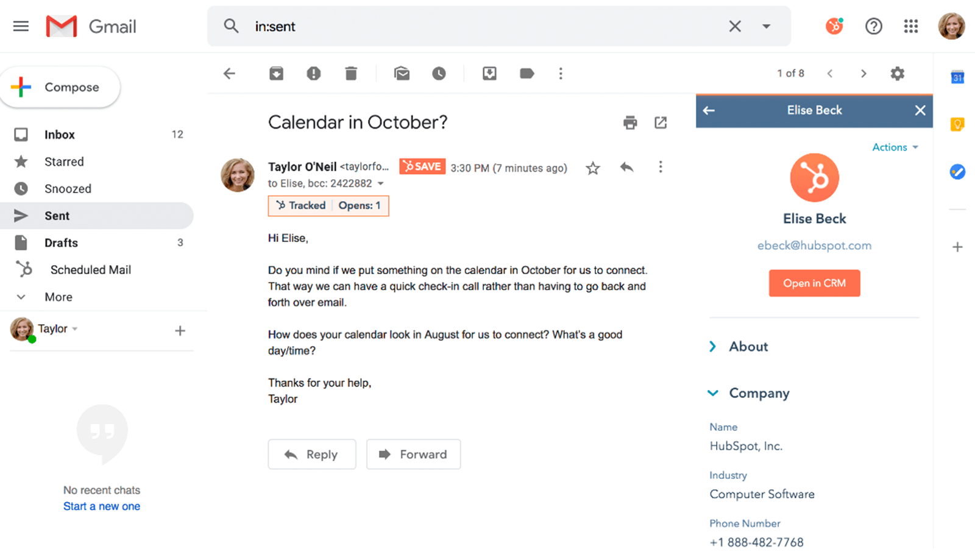Toggle the SAVE tracking badge on the email

pos(422,166)
